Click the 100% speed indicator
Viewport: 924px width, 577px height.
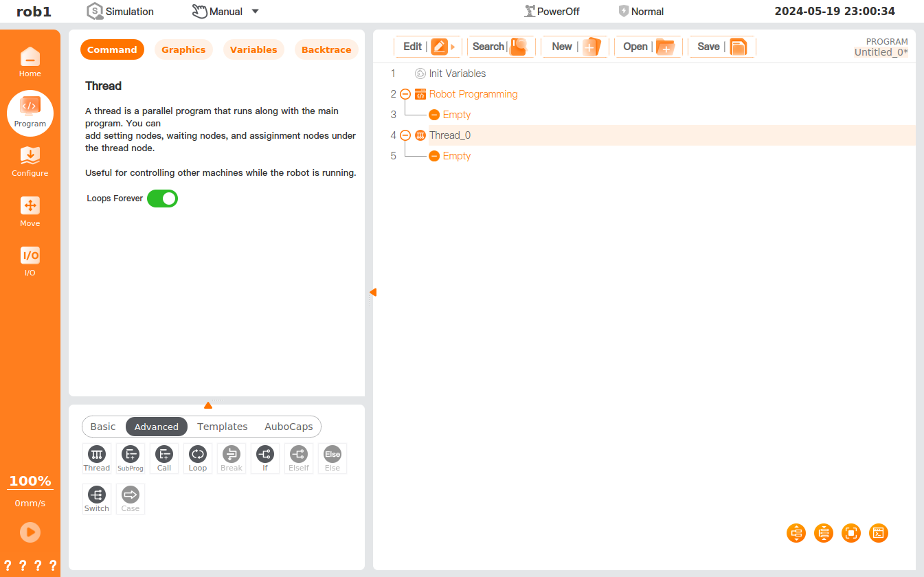pyautogui.click(x=30, y=481)
